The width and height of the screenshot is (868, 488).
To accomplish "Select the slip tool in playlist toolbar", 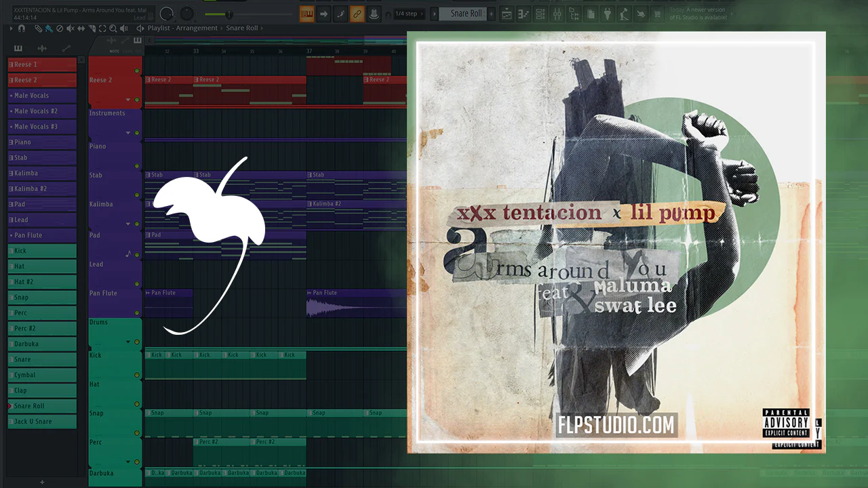I will pos(81,28).
